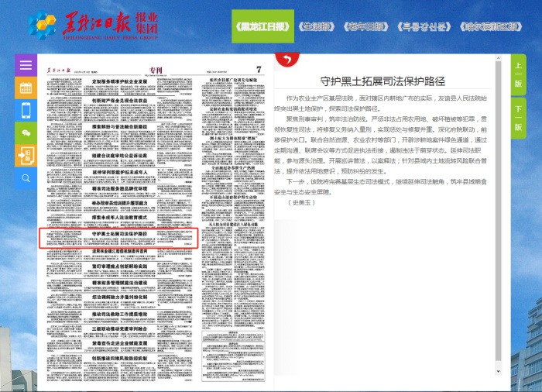Image resolution: width=542 pixels, height=392 pixels.
Task: Open search with the magnifier icon
Action: point(26,178)
